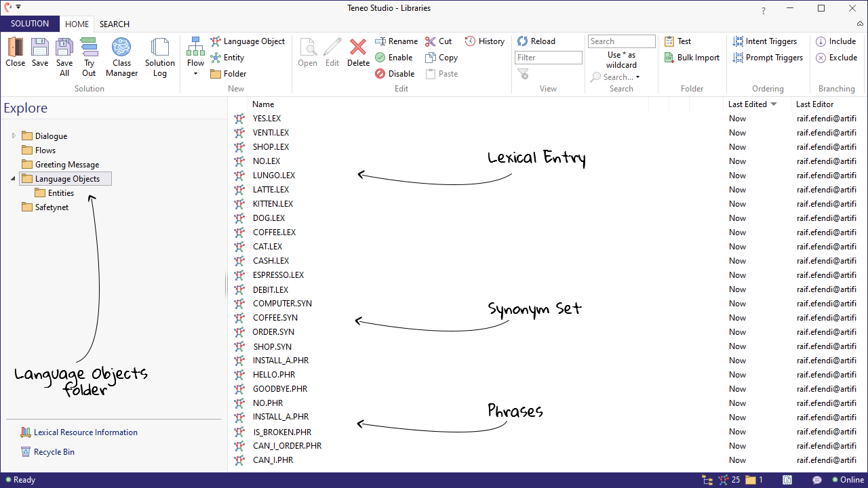
Task: Switch to the SOLUTION tab
Action: point(30,24)
